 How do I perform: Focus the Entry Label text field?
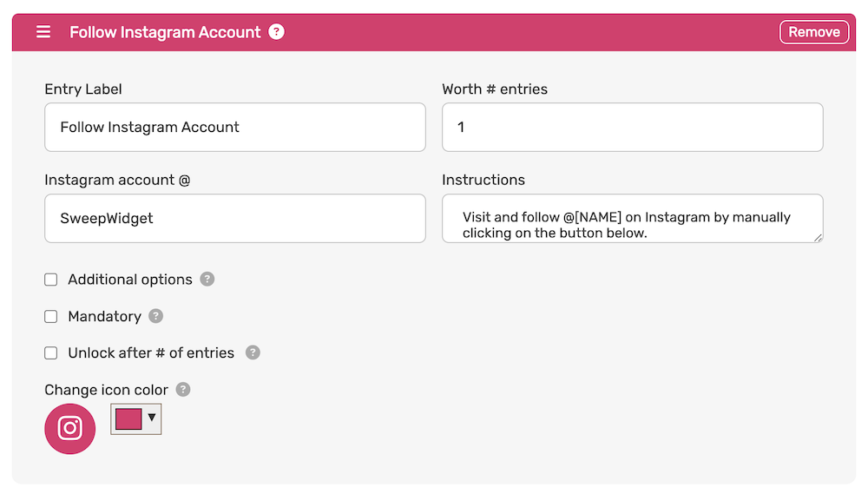click(235, 127)
